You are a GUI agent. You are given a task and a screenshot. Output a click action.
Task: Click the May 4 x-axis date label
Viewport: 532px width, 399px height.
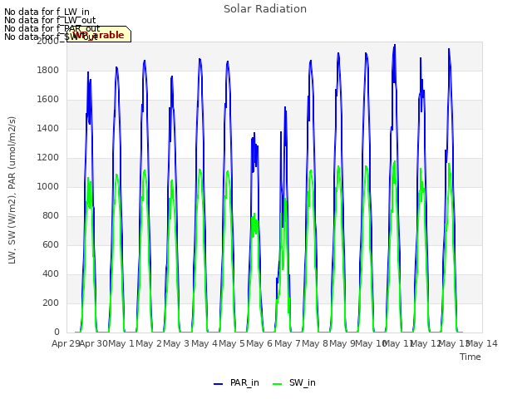[204, 344]
